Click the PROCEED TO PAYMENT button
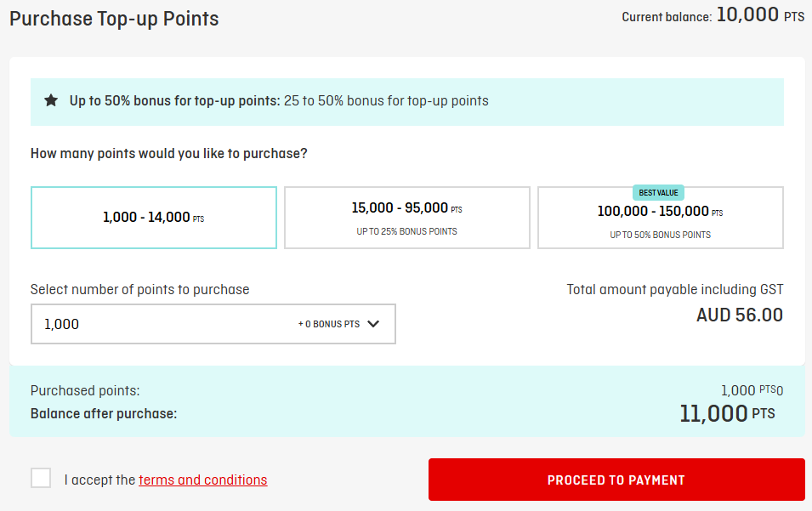812x511 pixels. coord(616,480)
